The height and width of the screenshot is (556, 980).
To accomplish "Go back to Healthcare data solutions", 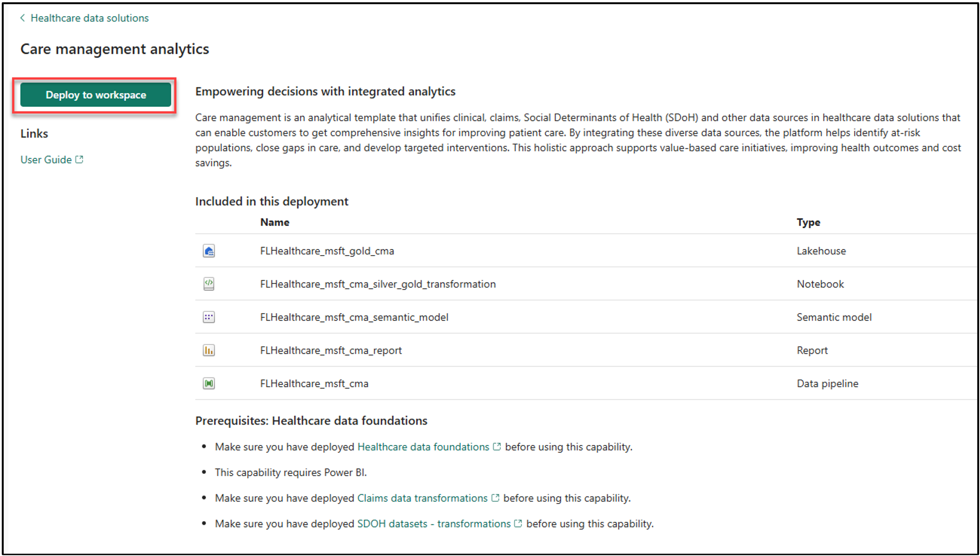I will 89,18.
